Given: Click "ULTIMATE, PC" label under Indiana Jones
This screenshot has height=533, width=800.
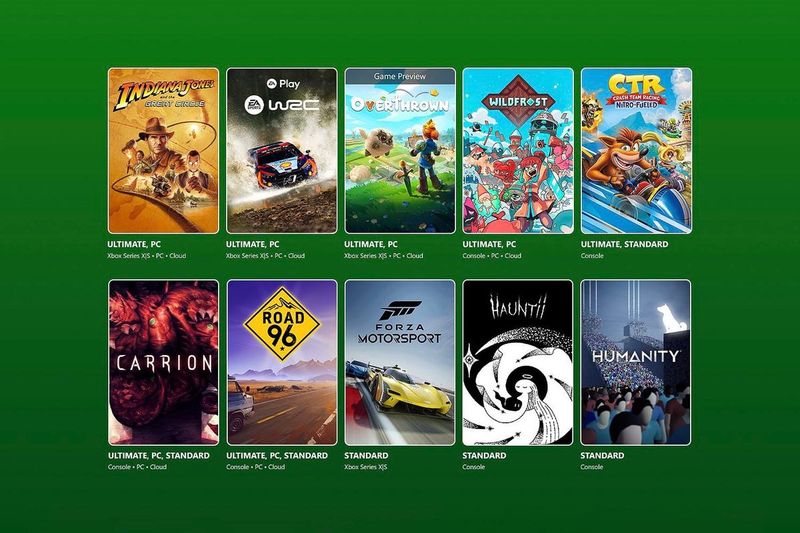Looking at the screenshot, I should point(134,244).
